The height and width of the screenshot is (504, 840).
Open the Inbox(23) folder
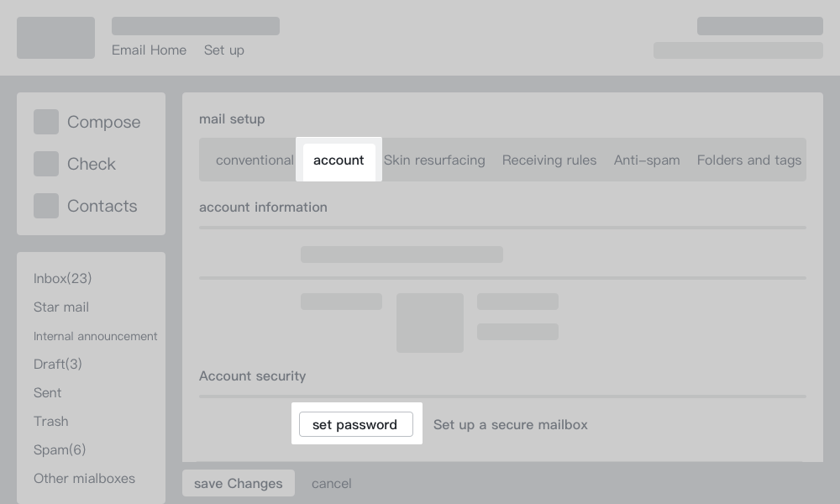pos(63,279)
